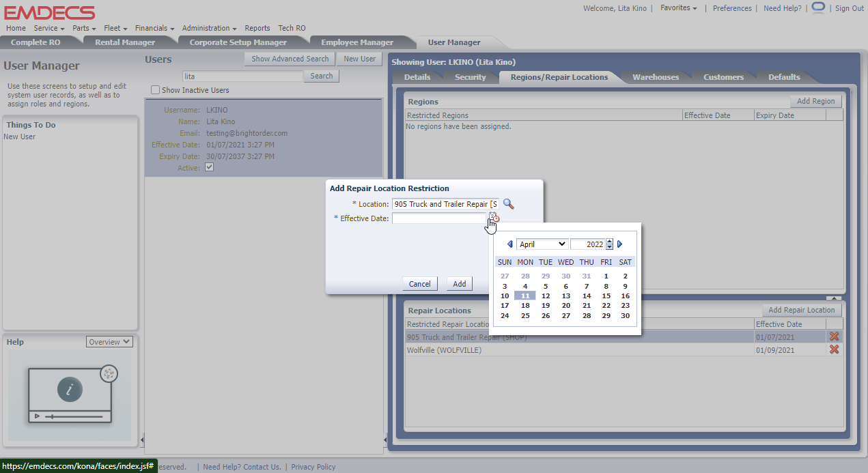Viewport: 868px width, 473px height.
Task: Click the user search field containing lita
Action: (x=242, y=76)
